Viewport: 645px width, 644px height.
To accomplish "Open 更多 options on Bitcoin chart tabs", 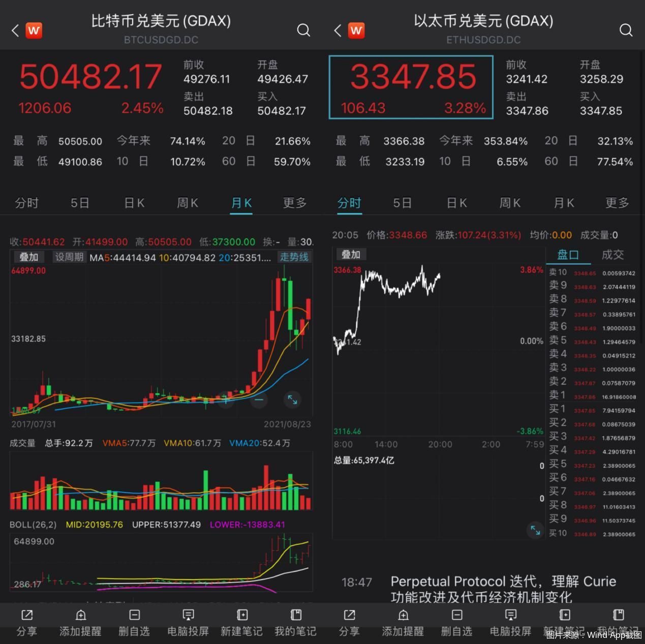I will pos(294,203).
